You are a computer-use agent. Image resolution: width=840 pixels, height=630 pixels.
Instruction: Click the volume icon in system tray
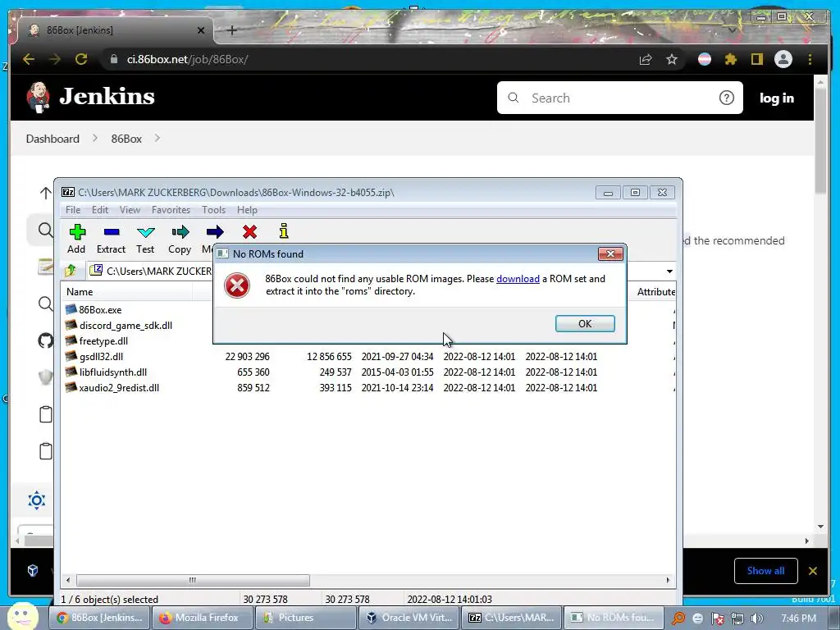pos(756,619)
